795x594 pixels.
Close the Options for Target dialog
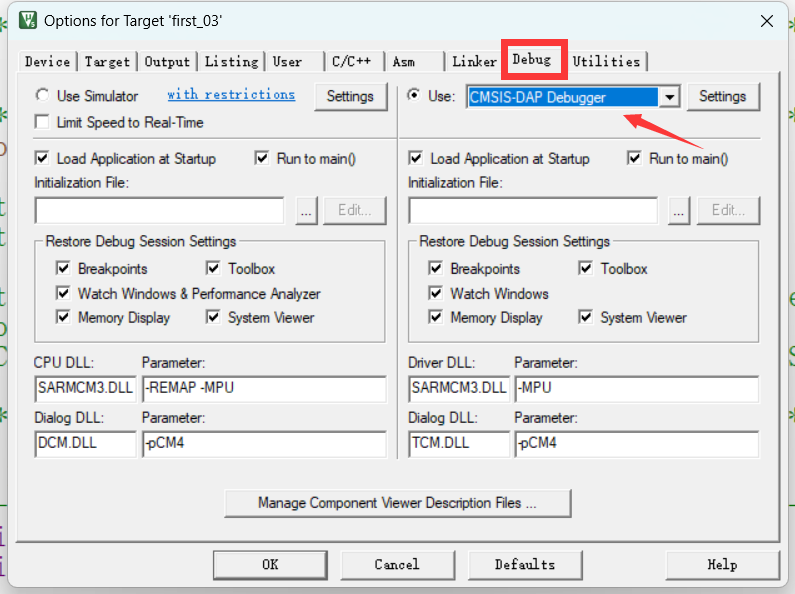point(767,21)
